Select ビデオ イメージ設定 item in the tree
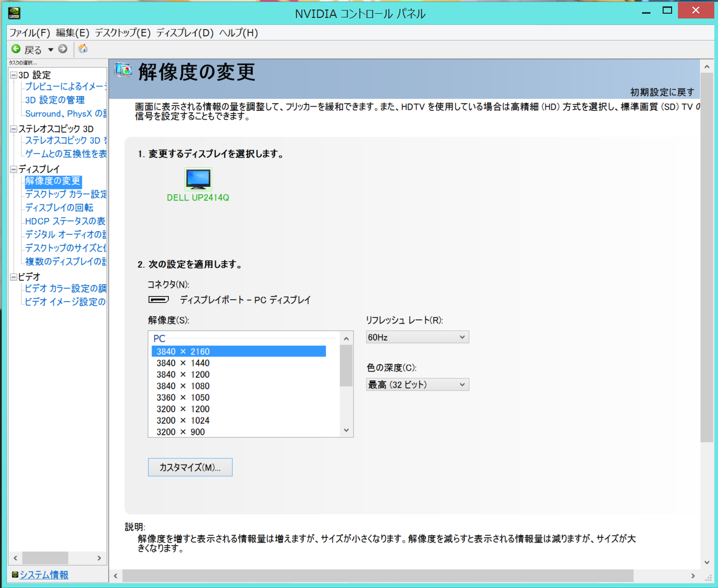The width and height of the screenshot is (718, 588). (65, 302)
